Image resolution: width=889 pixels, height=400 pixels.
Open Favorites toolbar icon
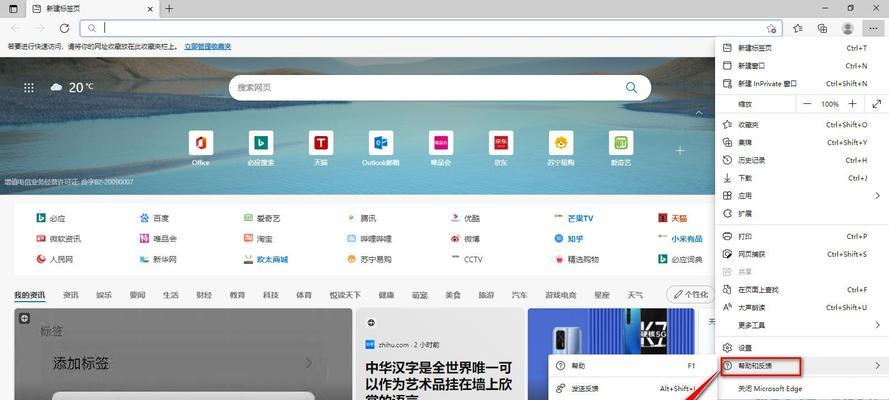[x=798, y=28]
